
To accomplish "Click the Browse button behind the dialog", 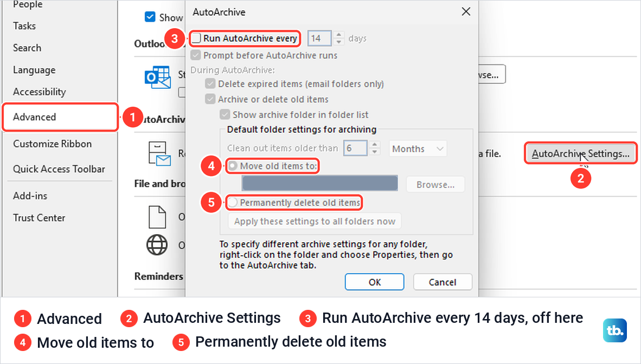I will 492,74.
